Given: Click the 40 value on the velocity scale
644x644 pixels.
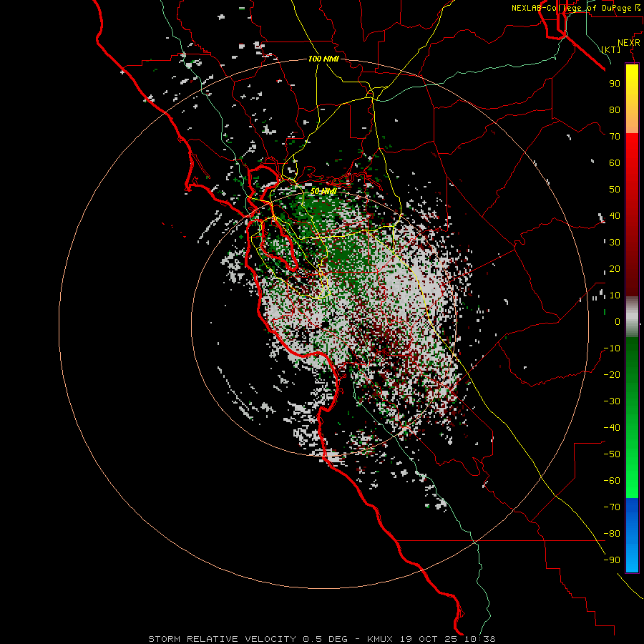Looking at the screenshot, I should click(x=615, y=215).
